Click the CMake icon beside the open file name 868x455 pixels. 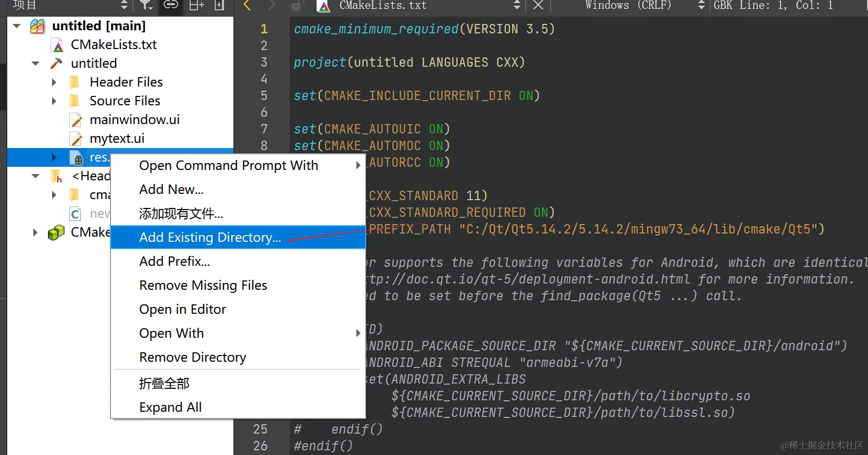(x=324, y=6)
